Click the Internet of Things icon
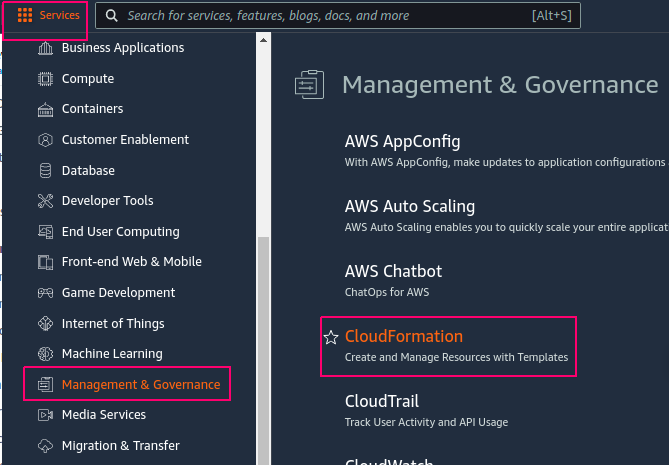Screen dimensions: 669x465 point(45,324)
